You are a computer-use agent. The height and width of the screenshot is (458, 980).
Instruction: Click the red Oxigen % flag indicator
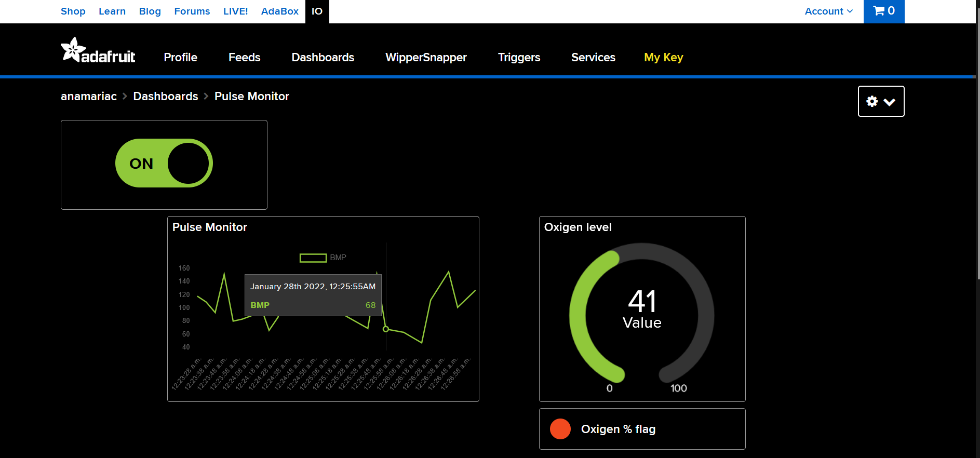[x=560, y=429]
